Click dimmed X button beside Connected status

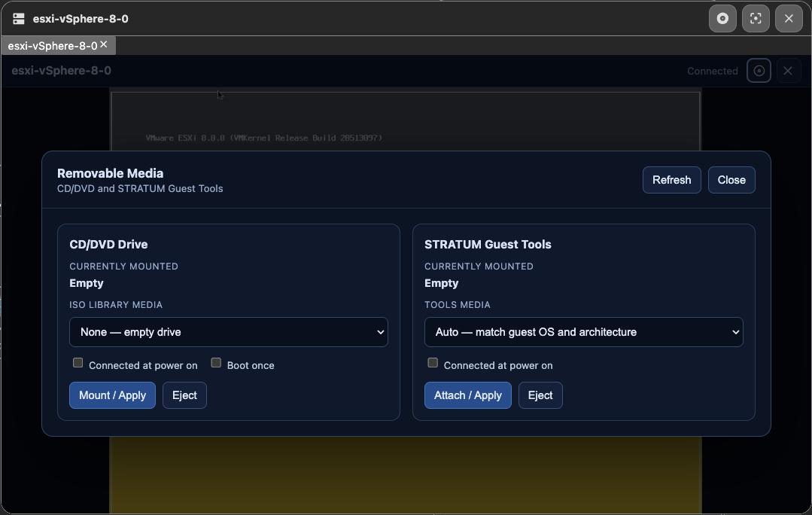(x=788, y=71)
